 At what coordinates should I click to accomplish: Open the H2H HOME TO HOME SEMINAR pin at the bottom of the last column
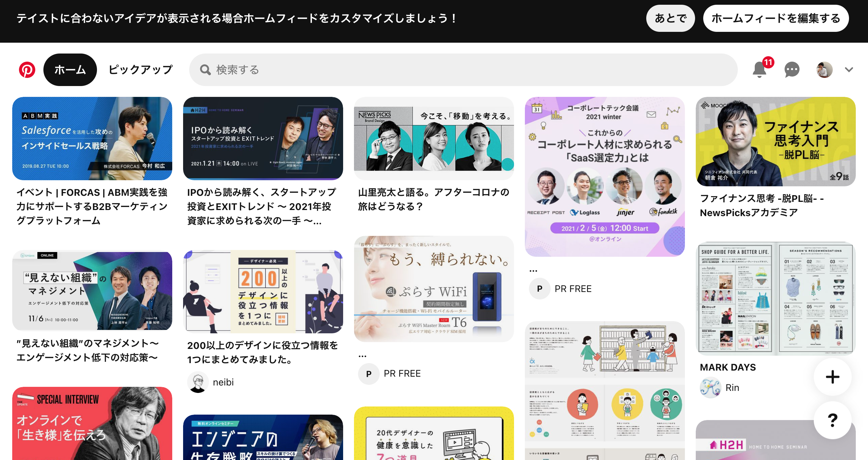click(776, 440)
